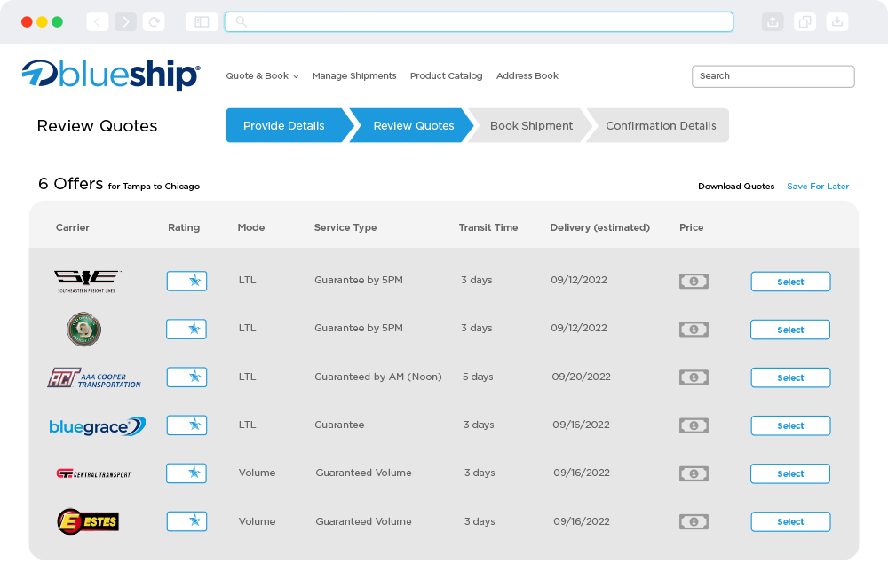Select the AAA Cooper 5-day offer
The width and height of the screenshot is (888, 588).
(x=790, y=377)
